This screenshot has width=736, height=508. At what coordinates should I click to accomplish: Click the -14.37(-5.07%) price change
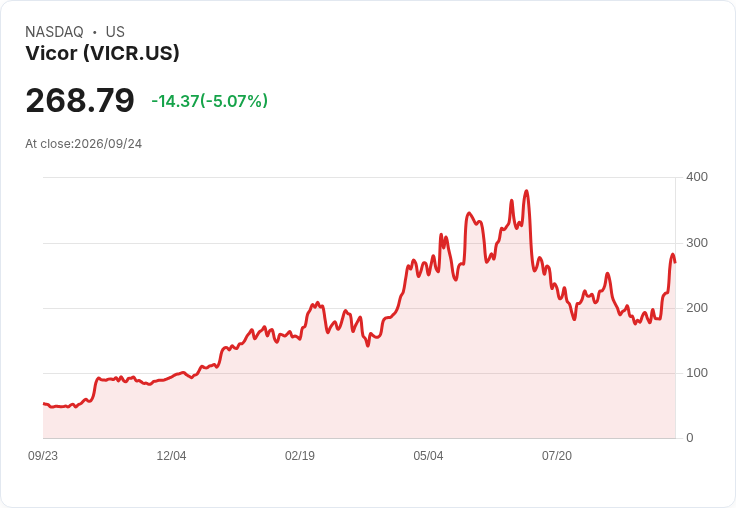[209, 101]
